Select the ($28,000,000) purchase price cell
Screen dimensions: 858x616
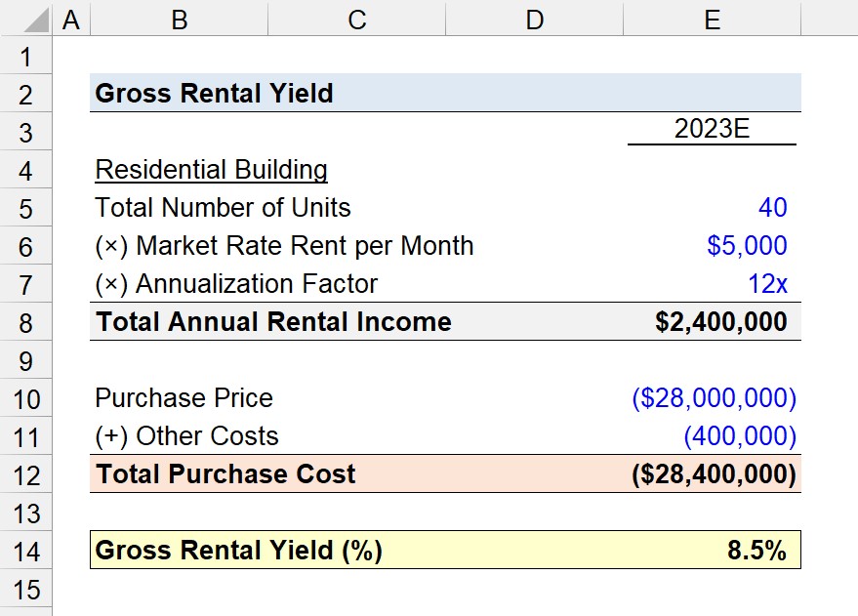coord(712,397)
